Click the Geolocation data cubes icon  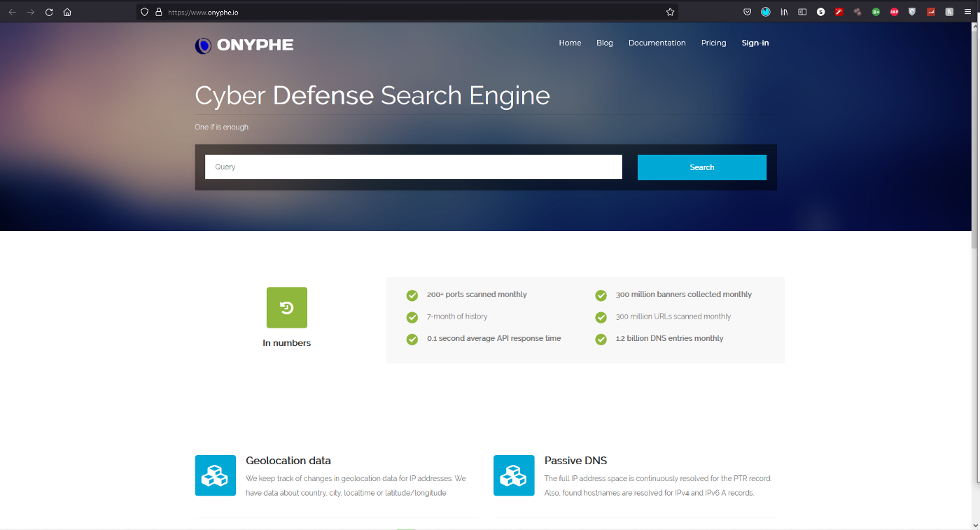[216, 475]
